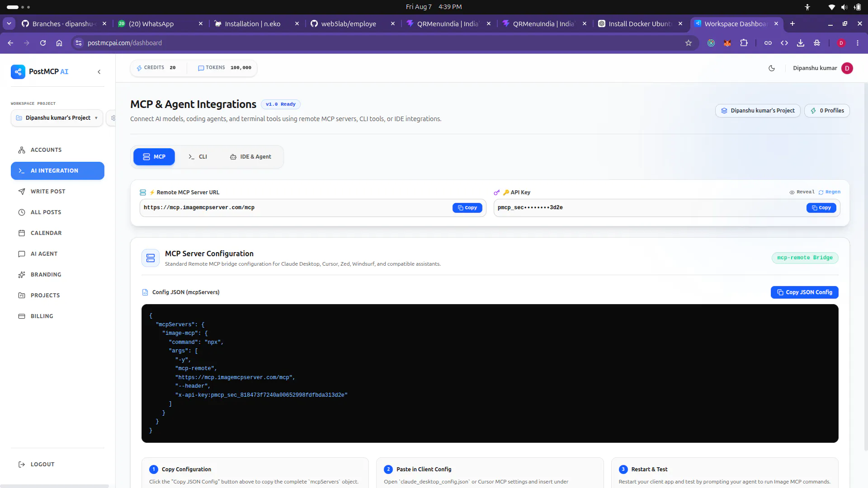The image size is (868, 488).
Task: Toggle dark mode with the moon icon
Action: tap(772, 68)
